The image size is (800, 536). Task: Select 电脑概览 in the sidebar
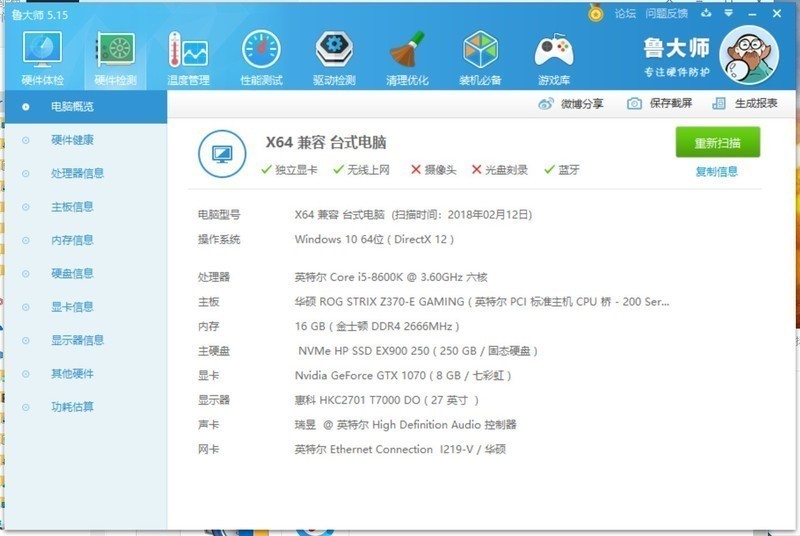86,107
